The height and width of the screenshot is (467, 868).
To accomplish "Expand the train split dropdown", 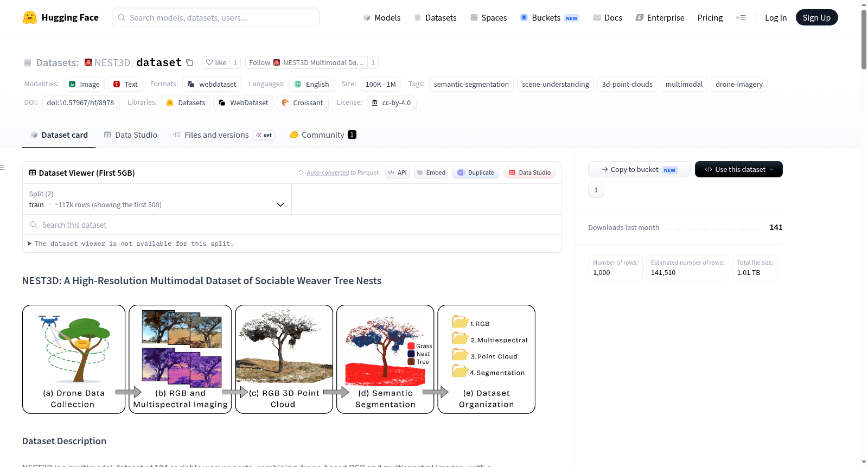I will click(157, 199).
